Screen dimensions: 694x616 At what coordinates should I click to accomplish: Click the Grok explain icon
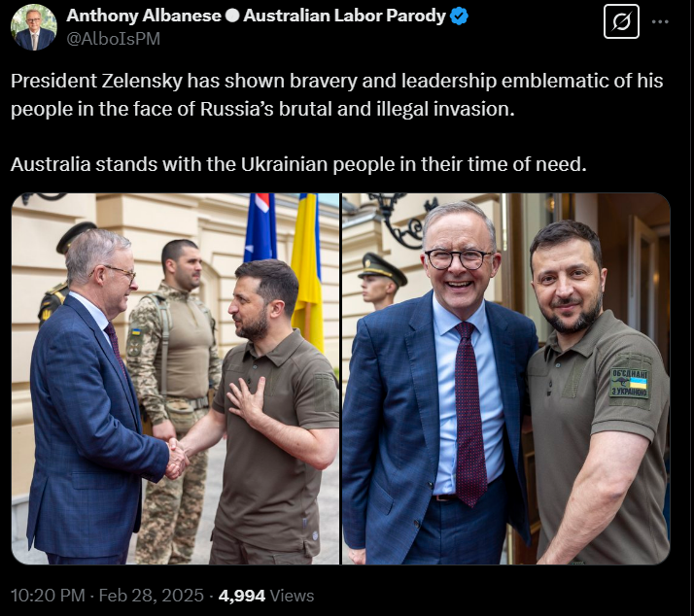tap(621, 21)
